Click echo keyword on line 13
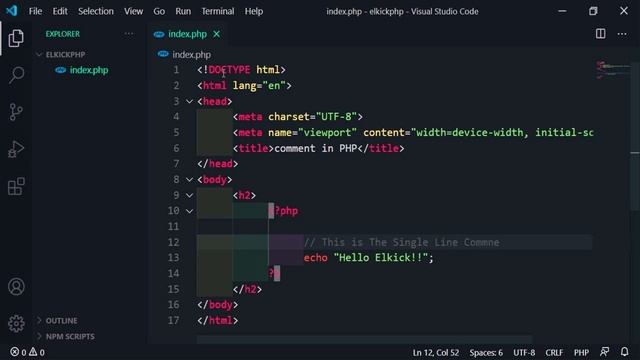This screenshot has width=640, height=360. pyautogui.click(x=316, y=258)
